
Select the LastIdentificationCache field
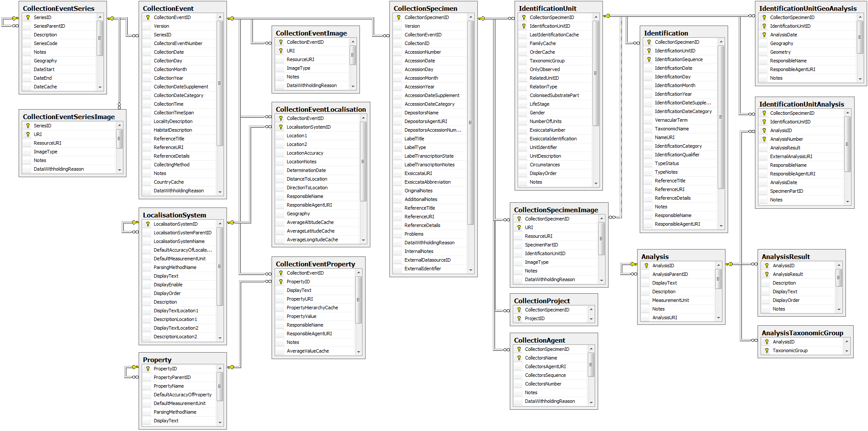click(555, 35)
